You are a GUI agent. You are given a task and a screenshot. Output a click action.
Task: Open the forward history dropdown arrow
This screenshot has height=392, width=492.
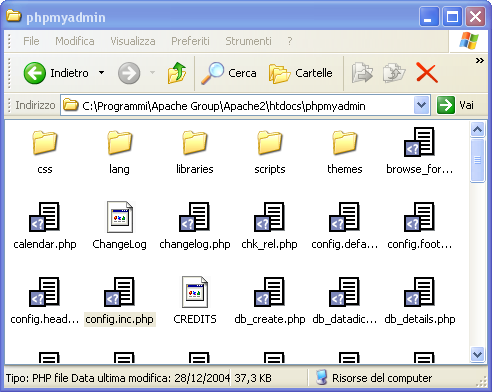click(152, 73)
